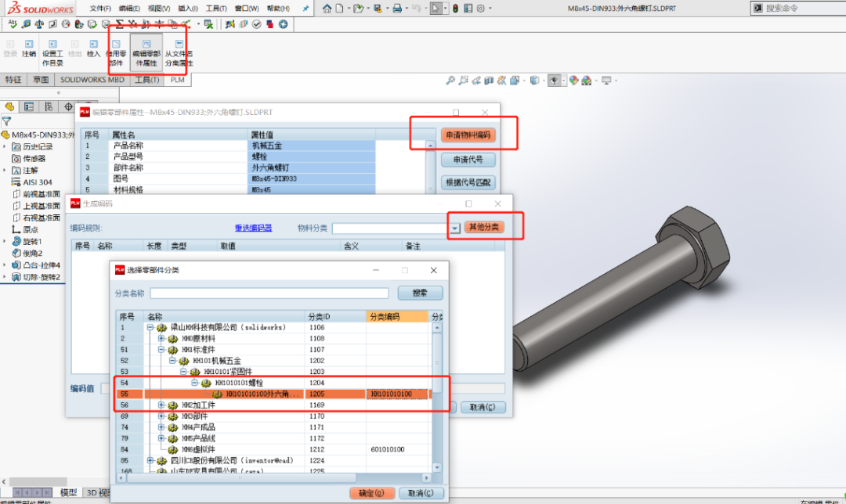Click the 机械五金 property value cell

pyautogui.click(x=311, y=146)
